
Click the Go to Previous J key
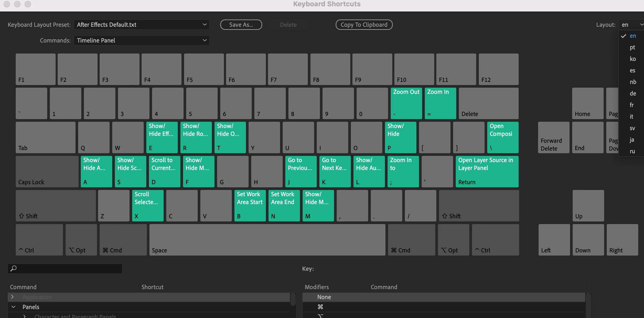pos(301,171)
